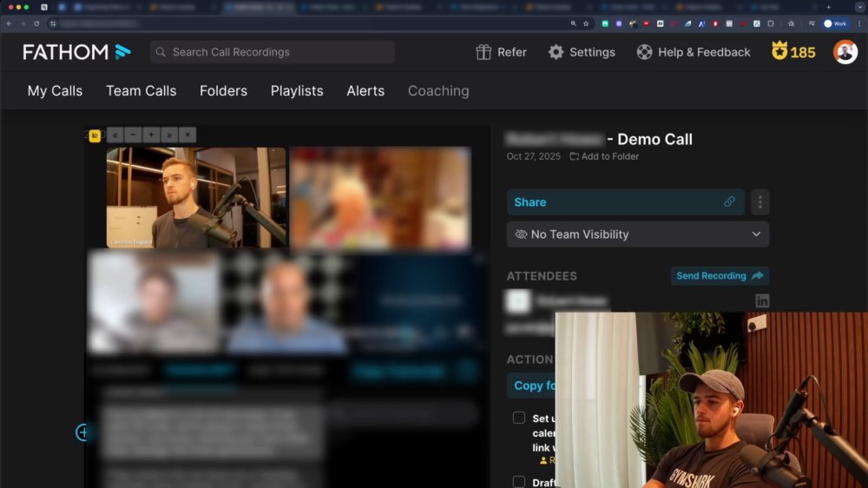Image resolution: width=868 pixels, height=488 pixels.
Task: Check the Draft action item checkbox
Action: tap(519, 481)
